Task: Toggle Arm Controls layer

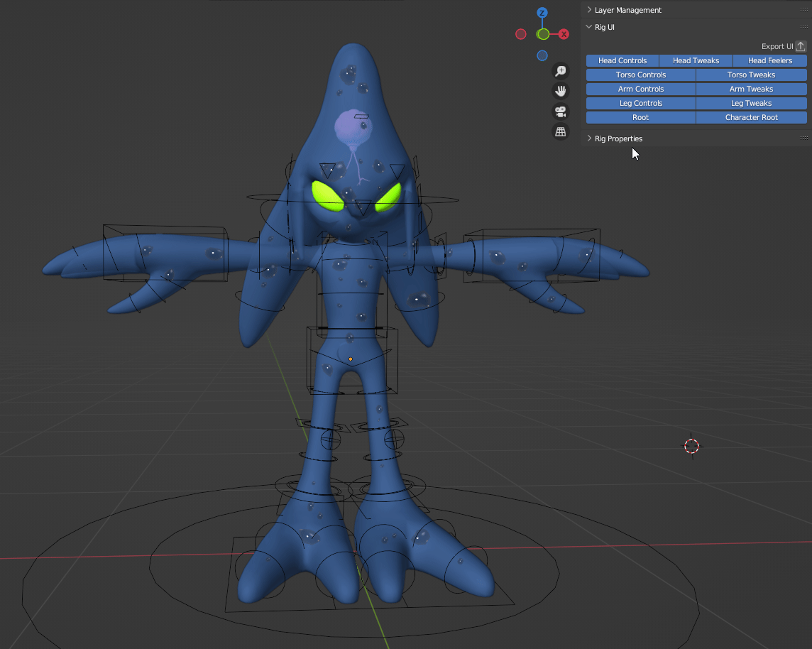Action: click(641, 89)
